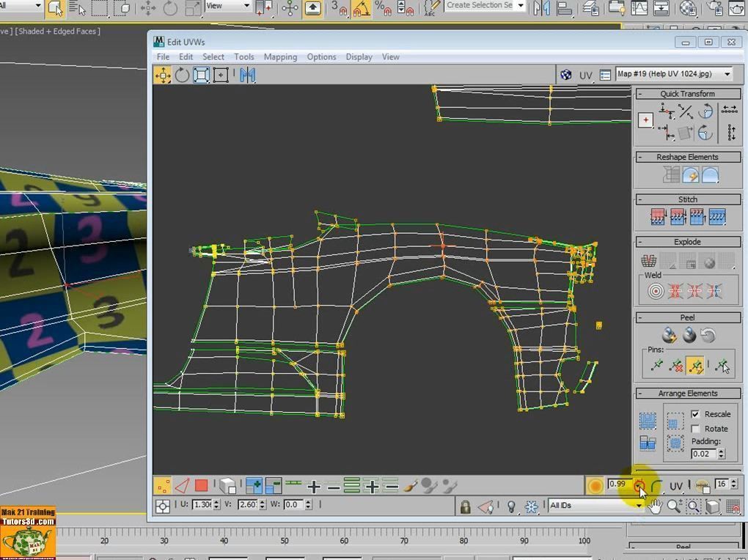Click the Break basket icon in Explode

click(x=649, y=260)
